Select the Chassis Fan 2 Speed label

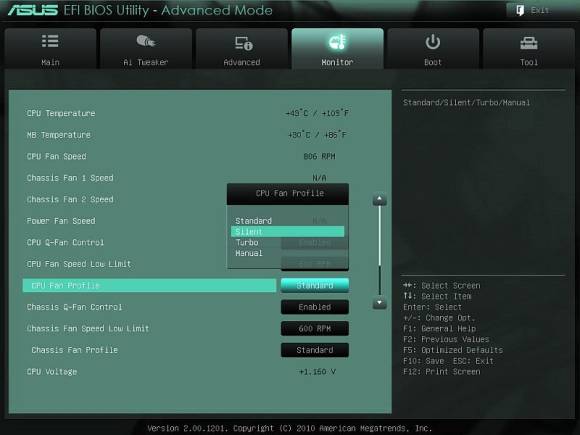point(70,199)
